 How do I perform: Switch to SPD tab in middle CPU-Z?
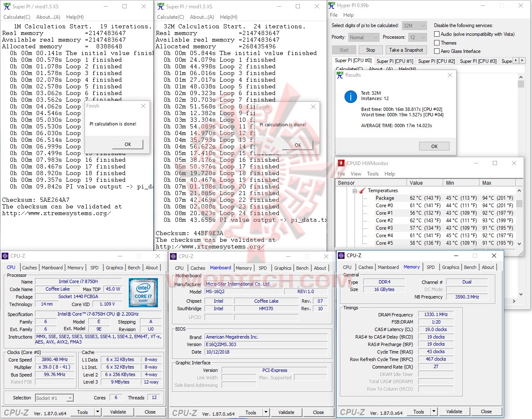pos(263,268)
